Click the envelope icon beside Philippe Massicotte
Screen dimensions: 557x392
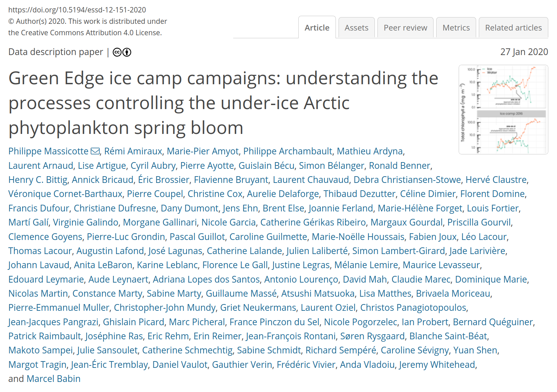click(x=95, y=151)
